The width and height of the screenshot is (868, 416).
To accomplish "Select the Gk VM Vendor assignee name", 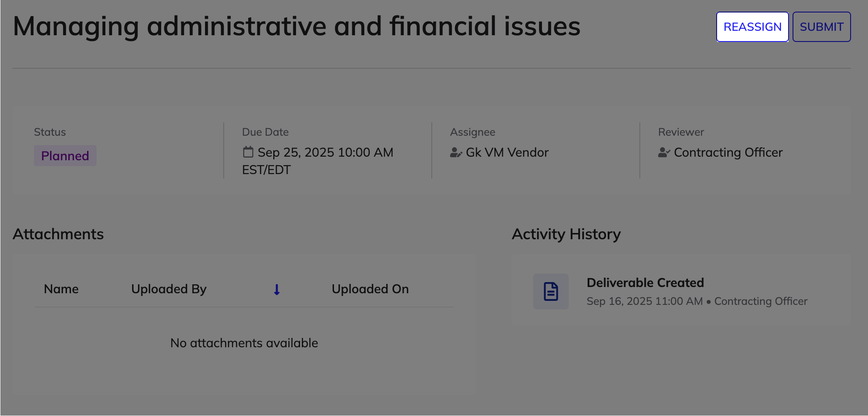I will [507, 152].
